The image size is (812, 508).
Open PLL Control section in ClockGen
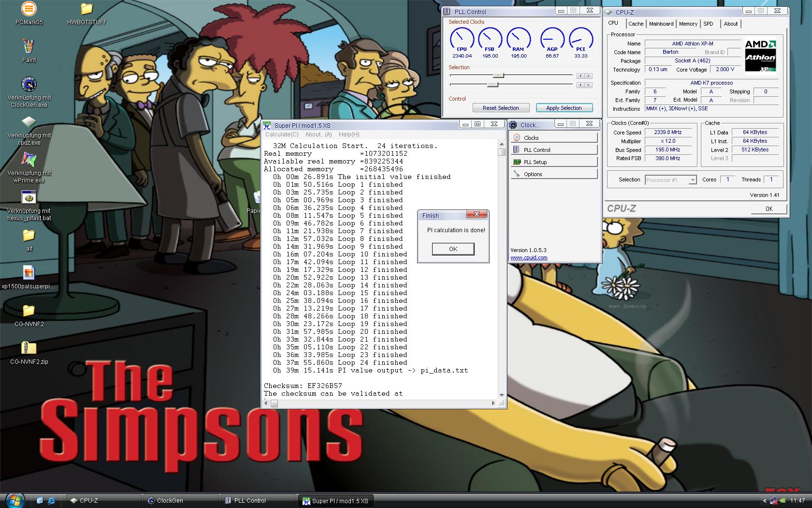click(x=554, y=150)
